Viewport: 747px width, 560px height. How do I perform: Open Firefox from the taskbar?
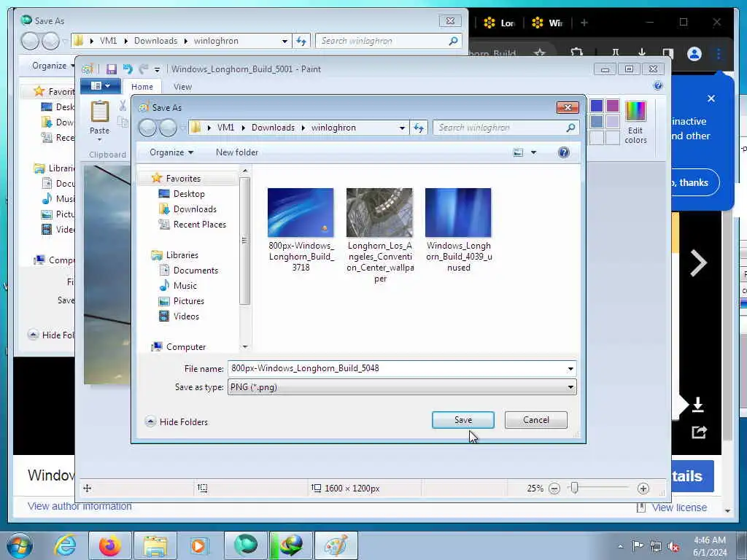[x=109, y=545]
